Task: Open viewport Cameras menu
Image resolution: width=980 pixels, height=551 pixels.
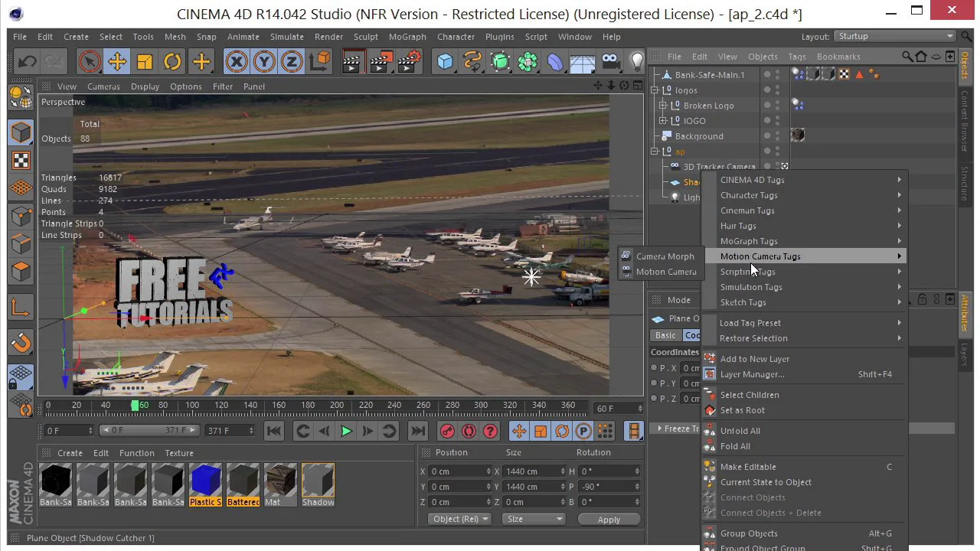Action: pyautogui.click(x=103, y=86)
